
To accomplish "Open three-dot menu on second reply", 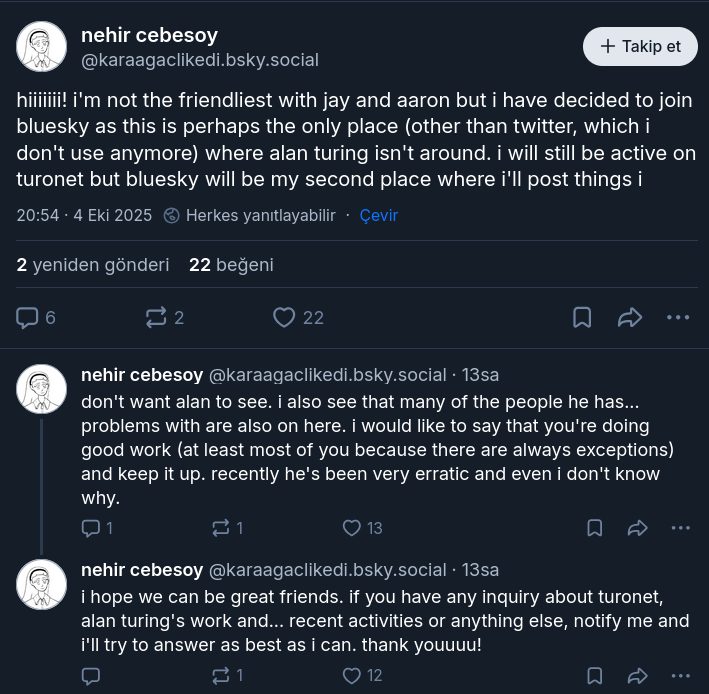I will coord(681,676).
